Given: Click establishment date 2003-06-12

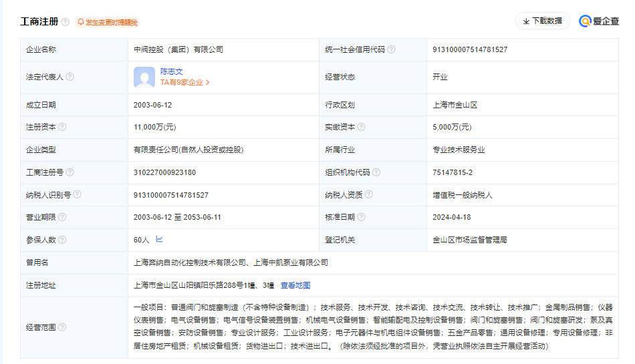Looking at the screenshot, I should pyautogui.click(x=152, y=105).
